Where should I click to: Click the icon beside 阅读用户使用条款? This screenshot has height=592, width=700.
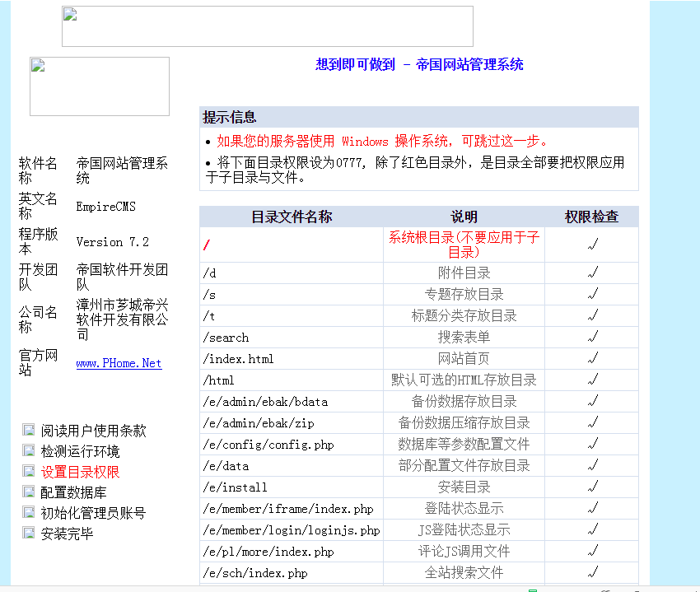click(29, 430)
